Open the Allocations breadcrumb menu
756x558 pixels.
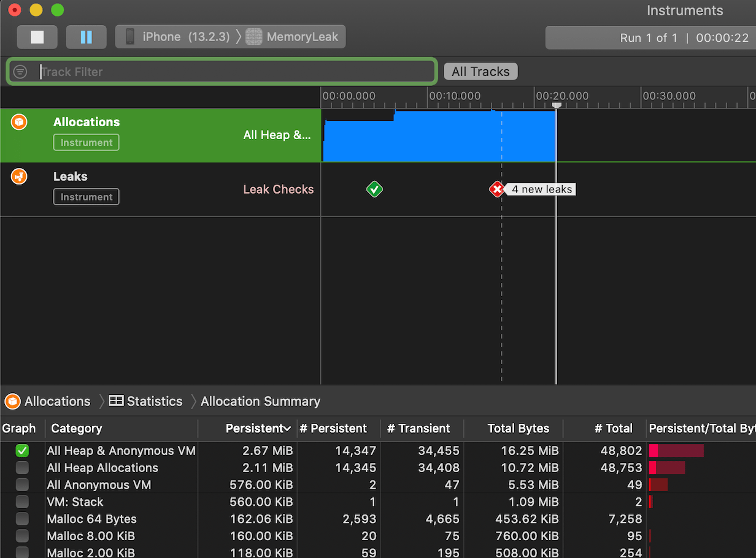[x=57, y=402]
